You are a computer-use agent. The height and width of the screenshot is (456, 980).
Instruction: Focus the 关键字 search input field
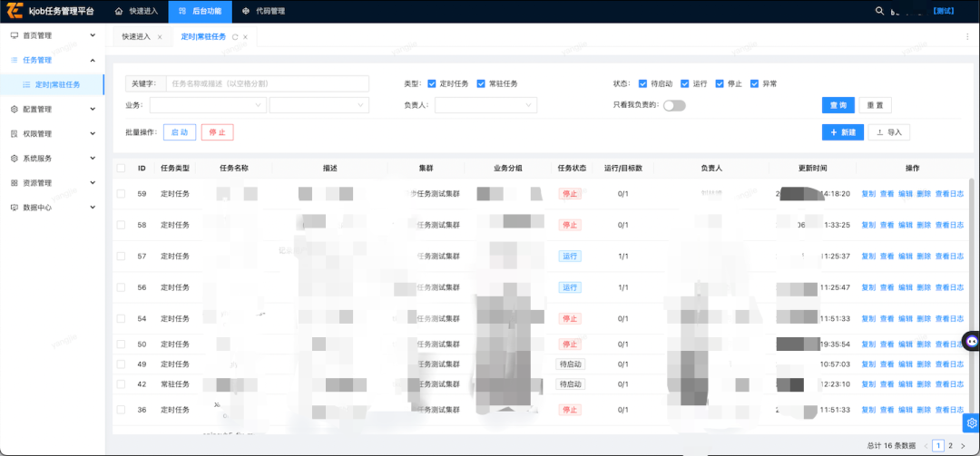coord(267,83)
